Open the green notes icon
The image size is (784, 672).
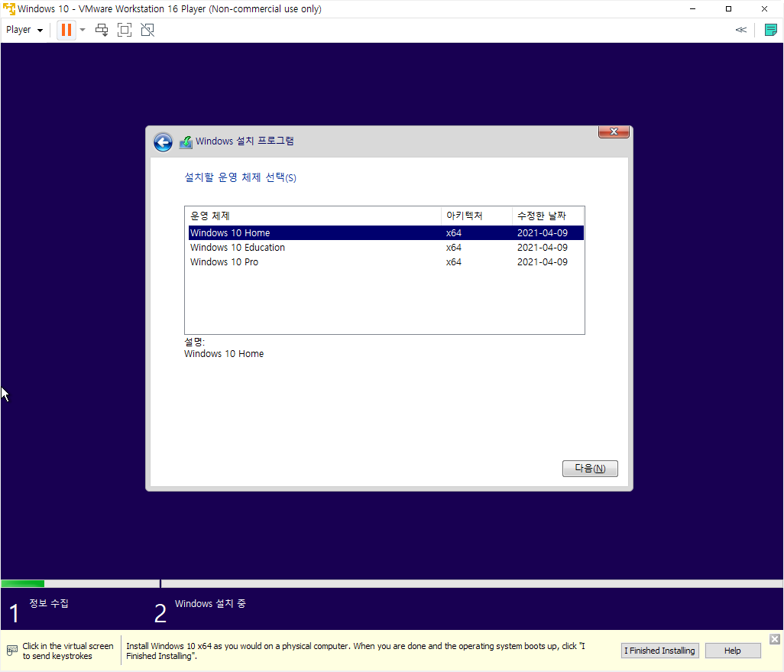(770, 30)
